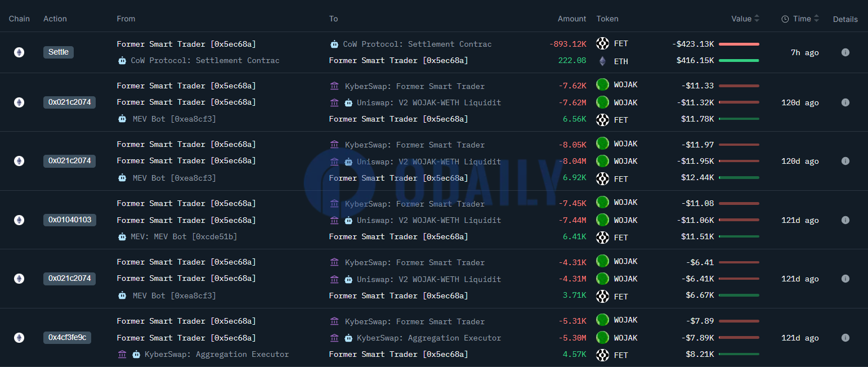
Task: Select the -$6.41 value cell
Action: [700, 262]
